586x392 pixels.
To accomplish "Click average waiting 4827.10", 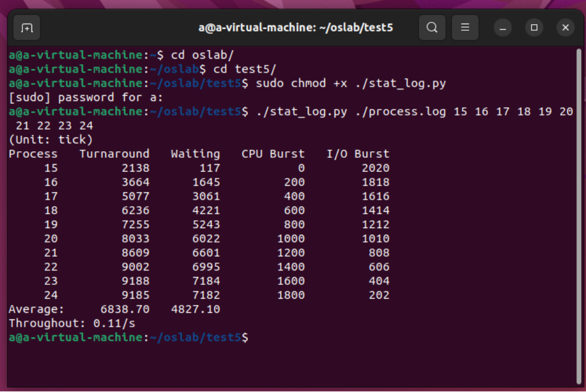I will tap(195, 309).
